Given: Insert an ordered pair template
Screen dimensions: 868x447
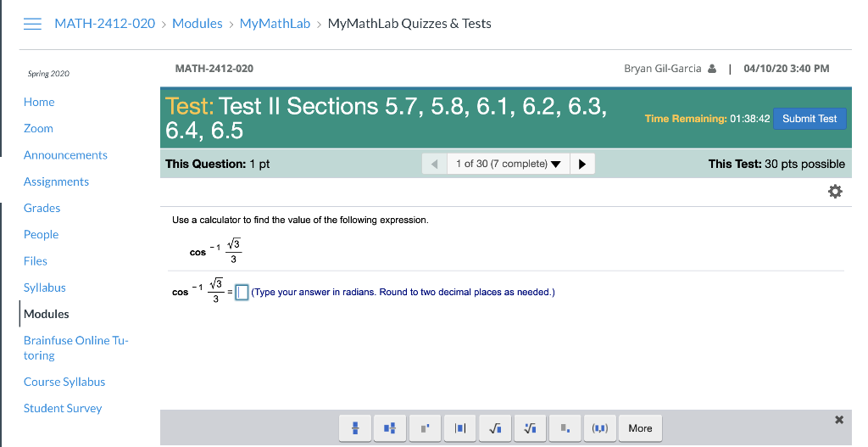Looking at the screenshot, I should point(600,428).
